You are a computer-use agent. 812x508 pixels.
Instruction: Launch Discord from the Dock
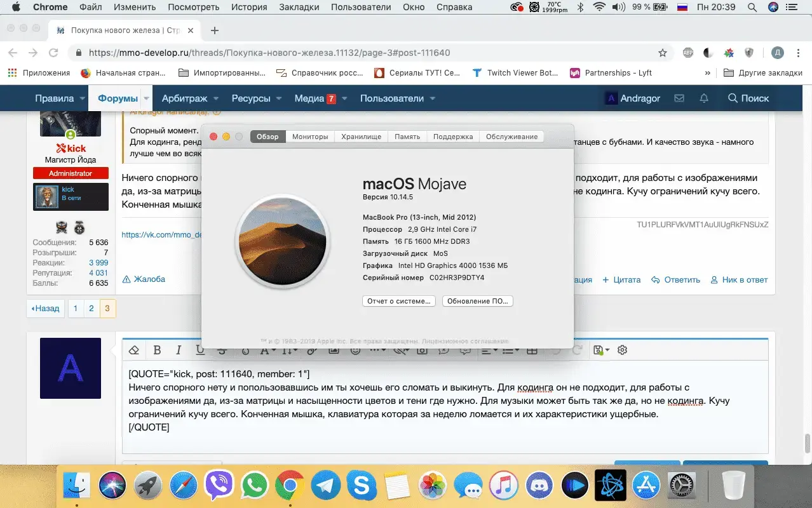pyautogui.click(x=539, y=486)
